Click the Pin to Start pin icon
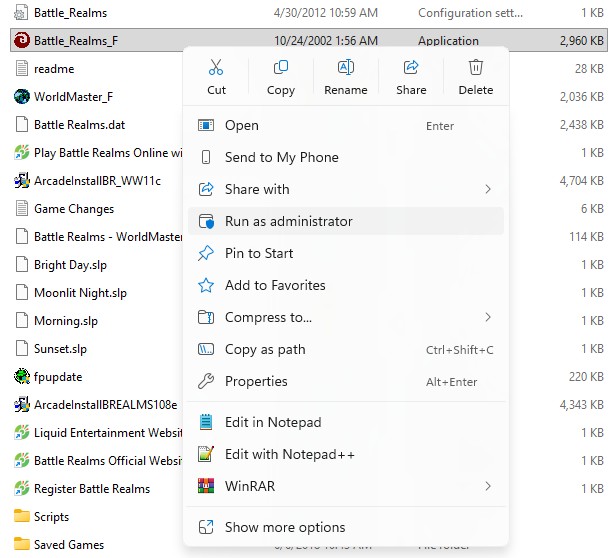This screenshot has width=616, height=558. 206,253
